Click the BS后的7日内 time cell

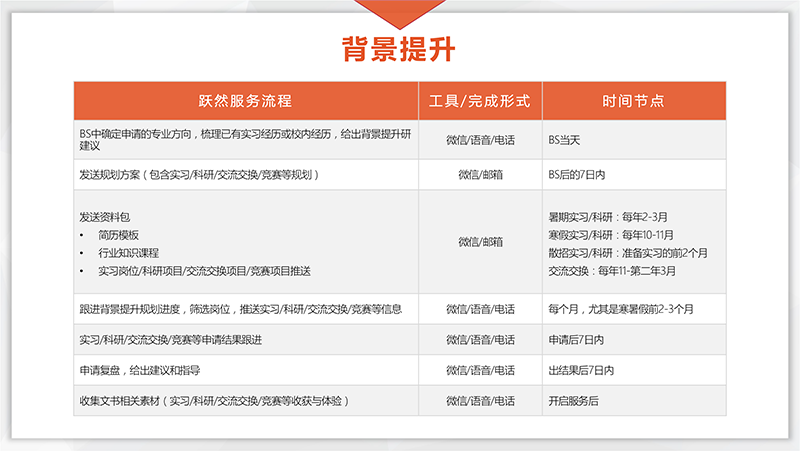click(577, 174)
